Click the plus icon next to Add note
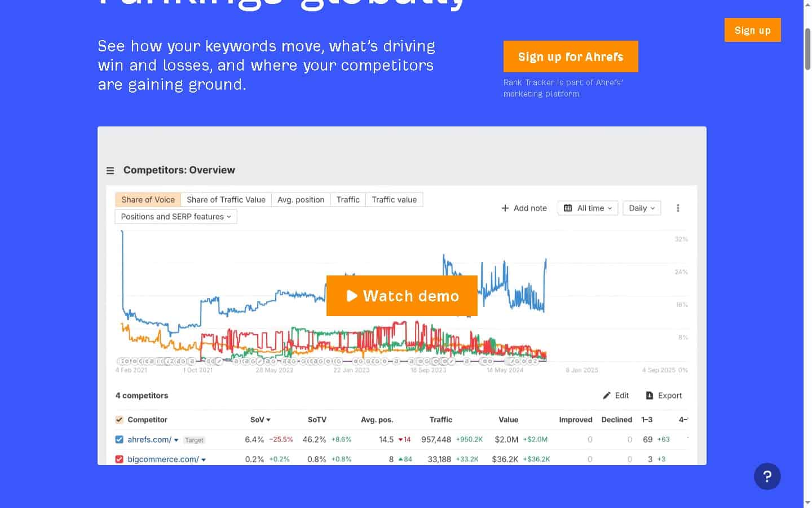The height and width of the screenshot is (508, 812). point(505,208)
